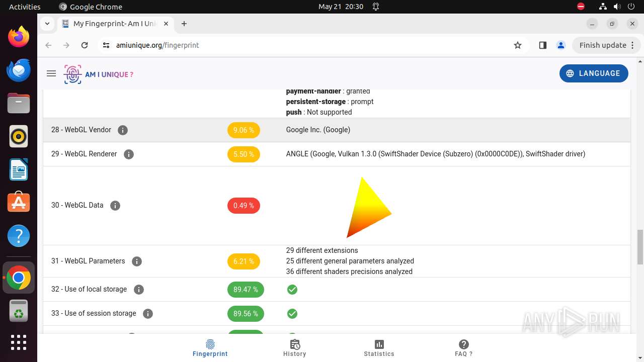Click the 'Google Inc. (Google)' value
Viewport: 644px width, 362px height.
[x=318, y=130]
